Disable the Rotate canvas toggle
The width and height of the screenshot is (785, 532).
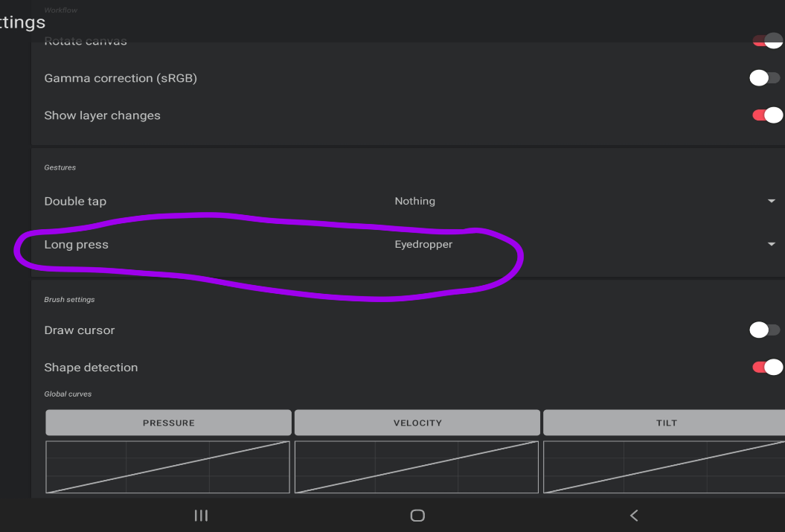(x=766, y=41)
